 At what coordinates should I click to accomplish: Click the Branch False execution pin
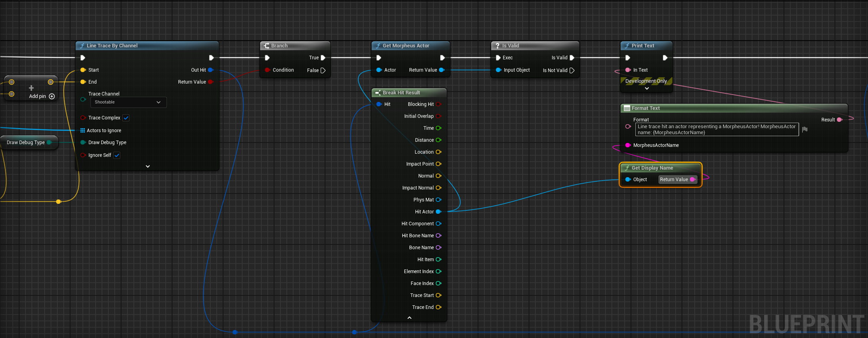[x=323, y=70]
